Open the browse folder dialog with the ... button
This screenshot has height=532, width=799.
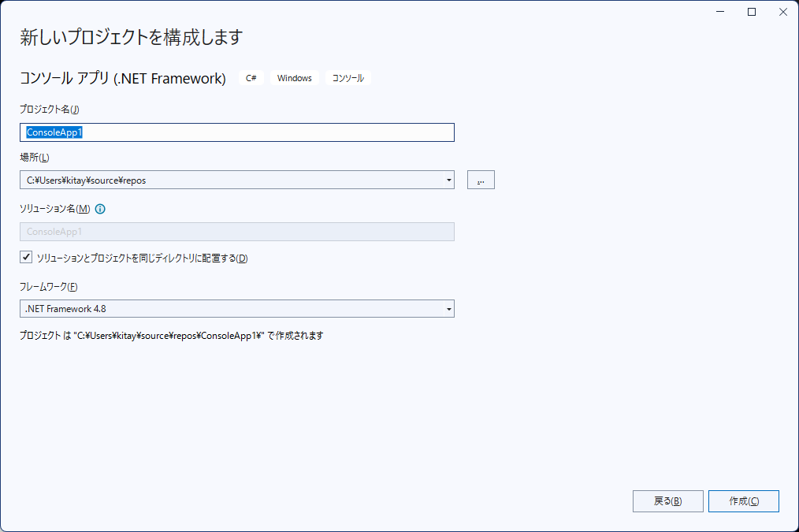click(481, 180)
